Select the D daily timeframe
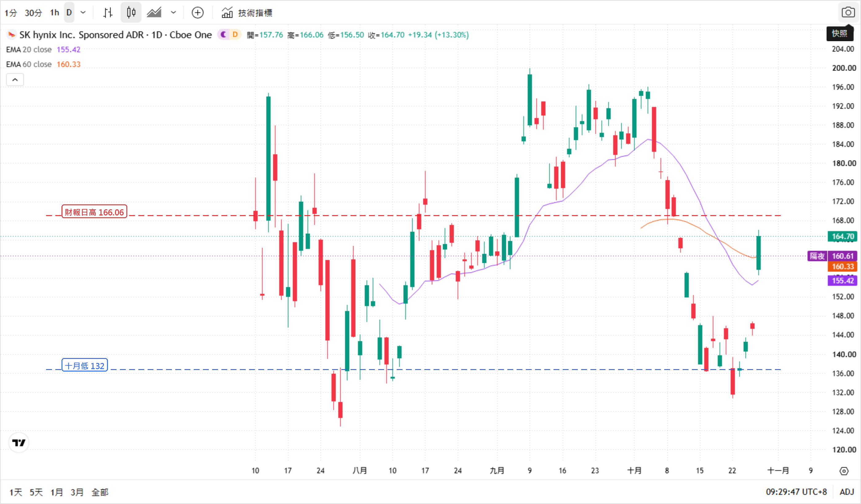Viewport: 861px width, 504px height. coord(69,13)
